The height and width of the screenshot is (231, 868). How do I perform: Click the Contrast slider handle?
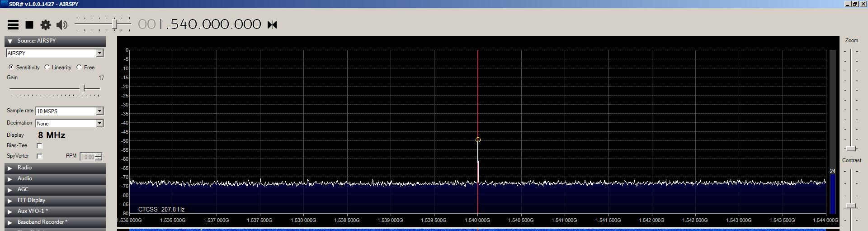pyautogui.click(x=851, y=206)
